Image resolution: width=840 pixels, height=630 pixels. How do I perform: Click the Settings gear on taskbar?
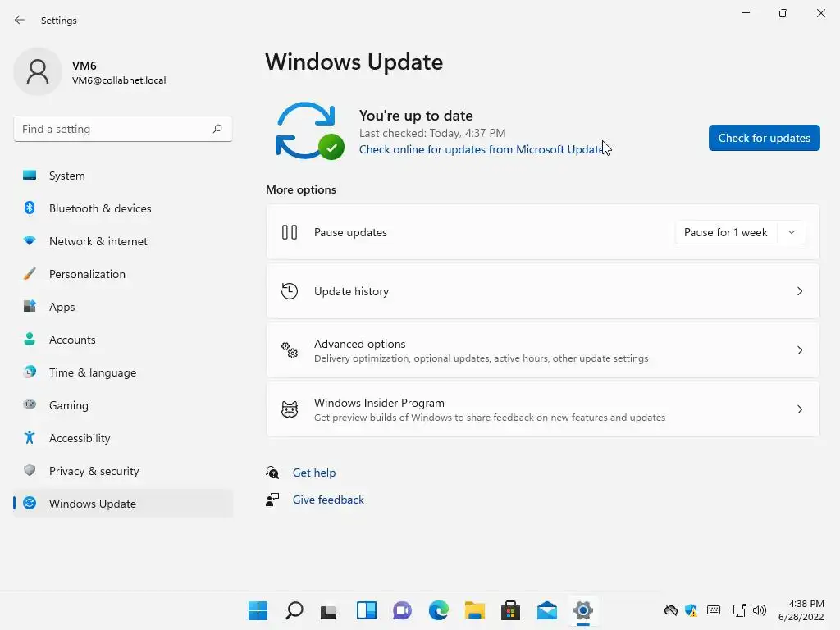pyautogui.click(x=583, y=610)
